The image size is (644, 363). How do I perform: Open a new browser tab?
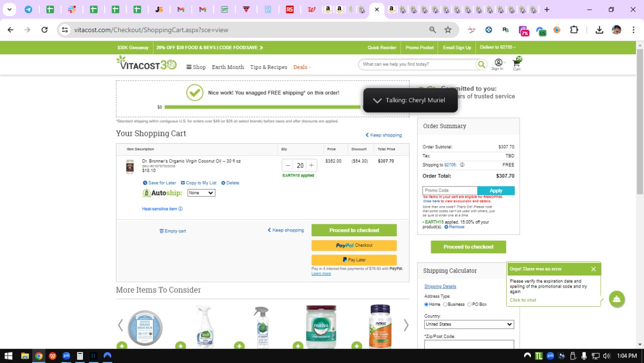click(547, 10)
